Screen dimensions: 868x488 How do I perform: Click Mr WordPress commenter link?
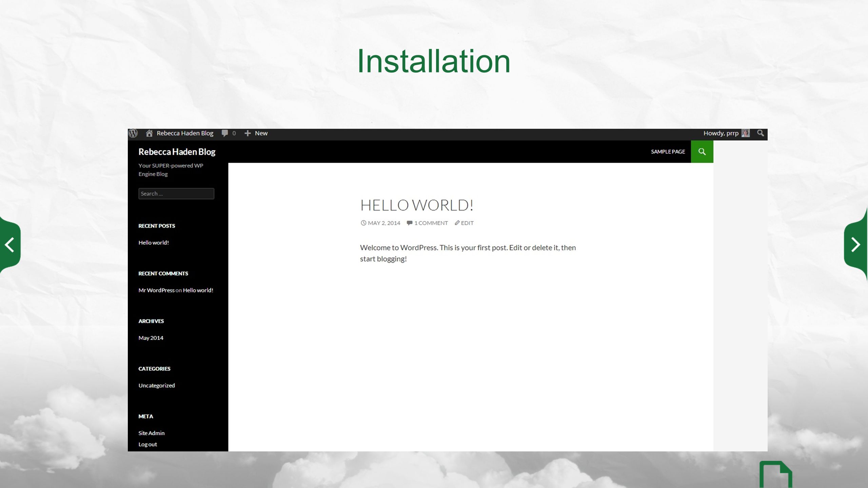coord(156,290)
